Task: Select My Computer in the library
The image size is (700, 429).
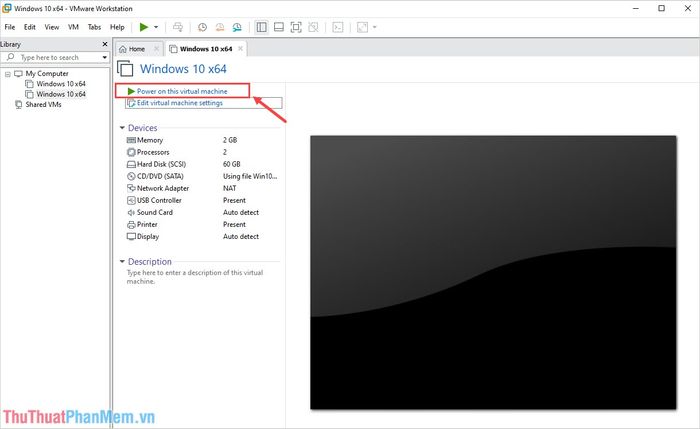Action: tap(47, 74)
